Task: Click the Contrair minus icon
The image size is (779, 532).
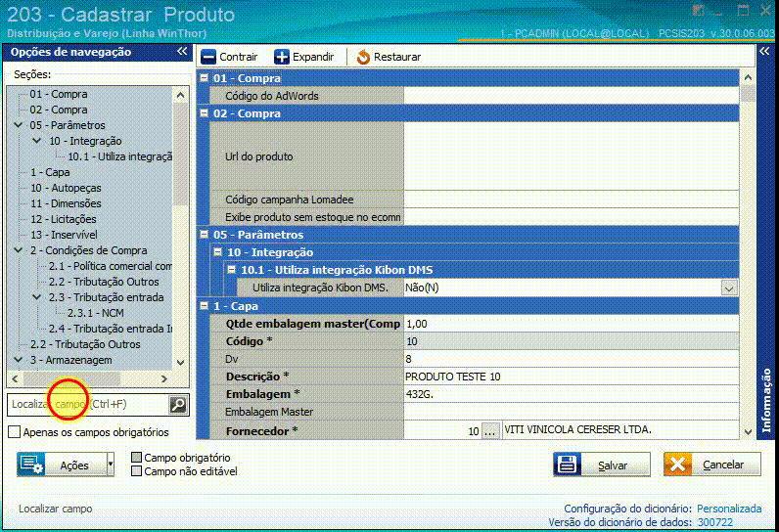Action: pos(208,57)
